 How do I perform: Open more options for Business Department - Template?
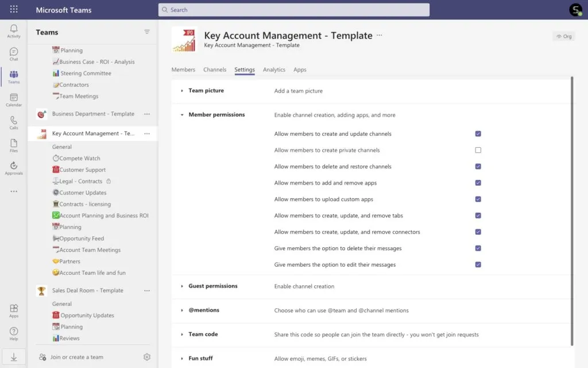click(x=147, y=114)
